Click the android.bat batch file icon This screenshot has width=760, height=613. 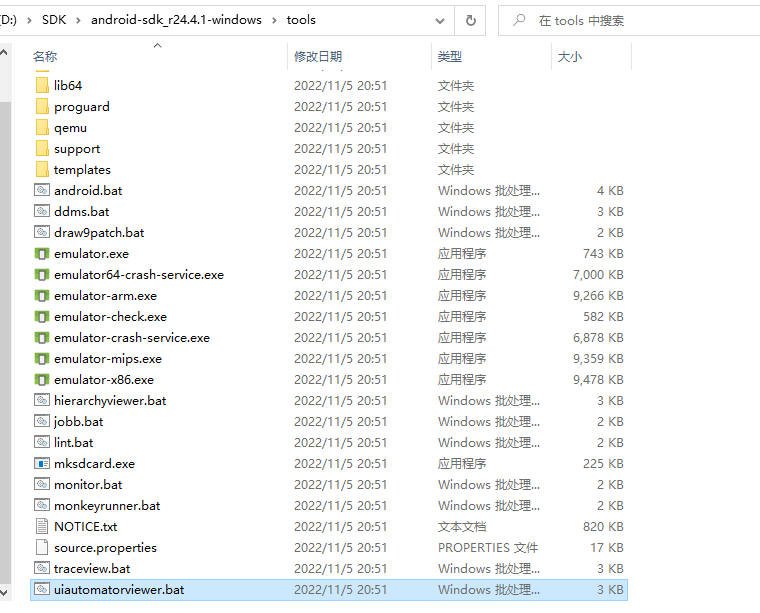click(x=42, y=190)
